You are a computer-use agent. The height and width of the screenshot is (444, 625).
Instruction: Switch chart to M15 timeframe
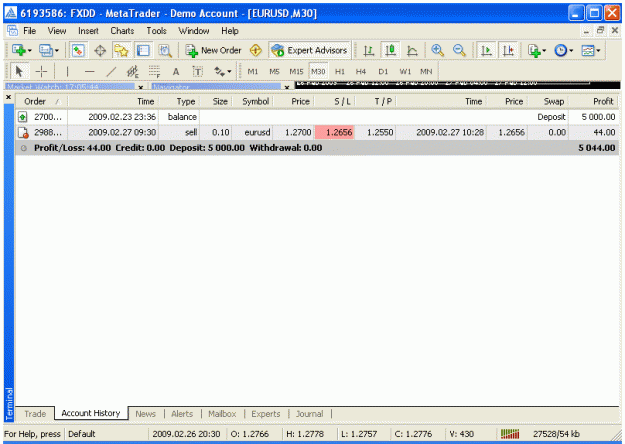(296, 72)
